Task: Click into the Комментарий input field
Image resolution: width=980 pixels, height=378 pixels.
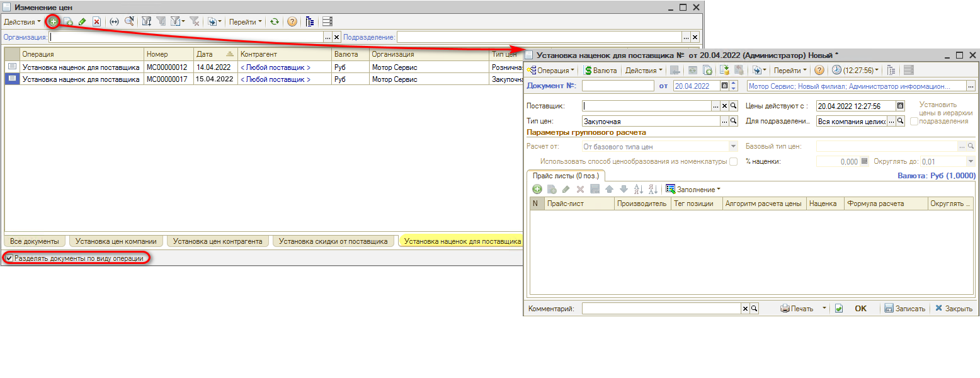Action: point(661,309)
